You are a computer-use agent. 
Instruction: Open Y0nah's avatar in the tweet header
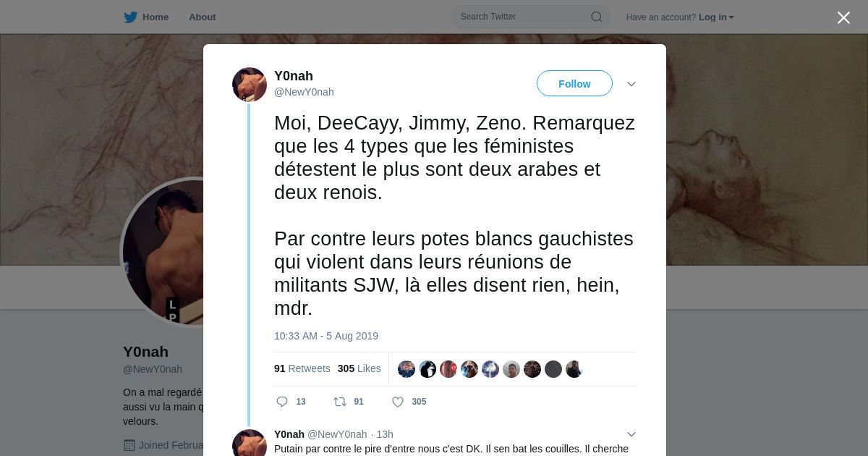tap(250, 85)
